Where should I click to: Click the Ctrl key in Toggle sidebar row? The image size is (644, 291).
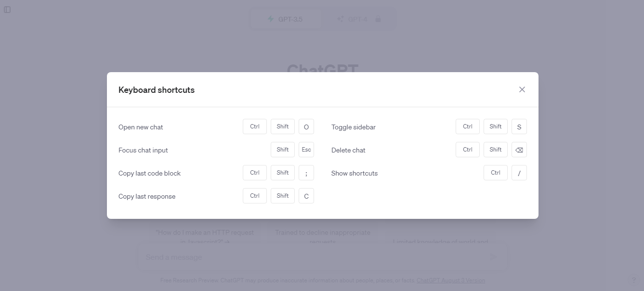468,127
